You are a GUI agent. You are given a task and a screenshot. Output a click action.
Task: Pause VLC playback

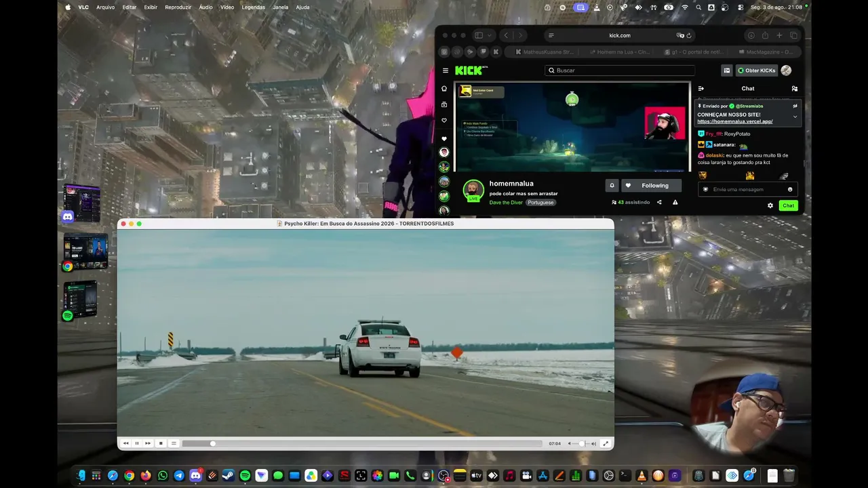136,443
